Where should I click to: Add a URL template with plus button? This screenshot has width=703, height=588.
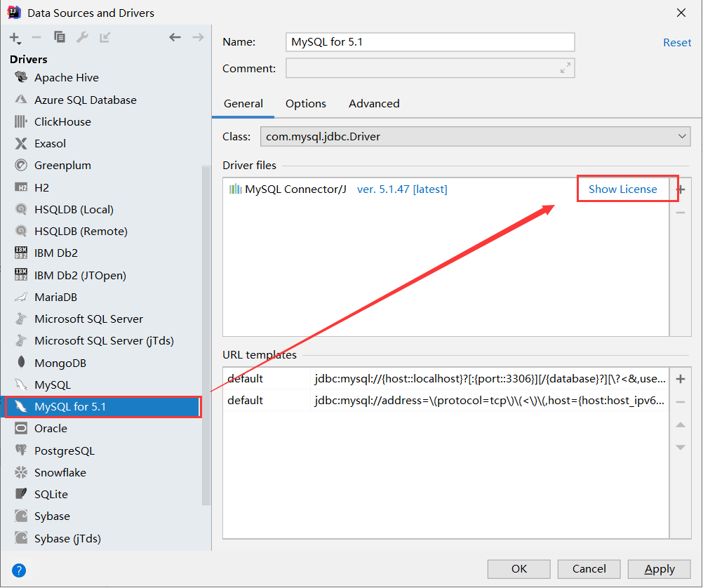(681, 379)
